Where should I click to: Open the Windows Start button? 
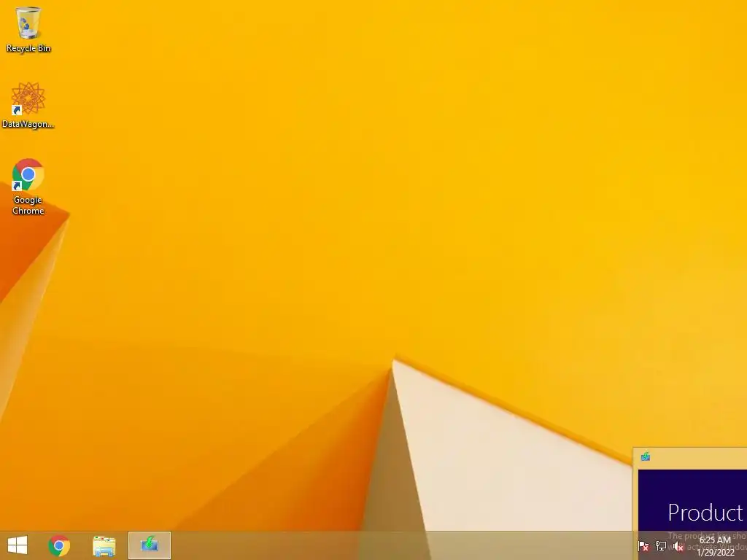(18, 545)
